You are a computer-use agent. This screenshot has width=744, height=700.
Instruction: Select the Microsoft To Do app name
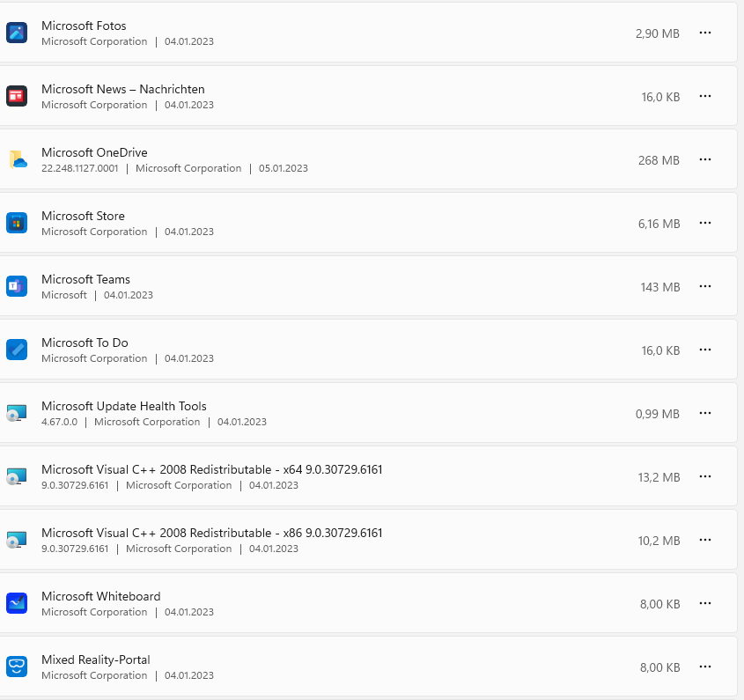coord(85,343)
